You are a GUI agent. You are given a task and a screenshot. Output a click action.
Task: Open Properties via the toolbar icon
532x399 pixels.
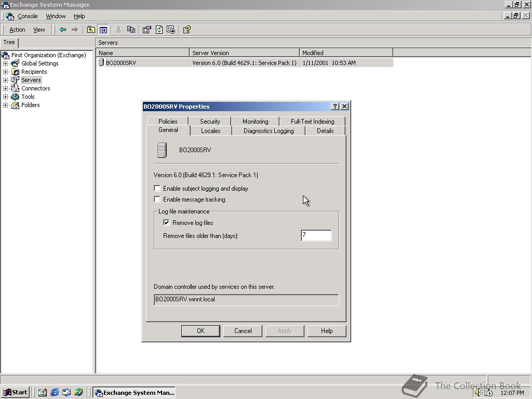click(147, 30)
